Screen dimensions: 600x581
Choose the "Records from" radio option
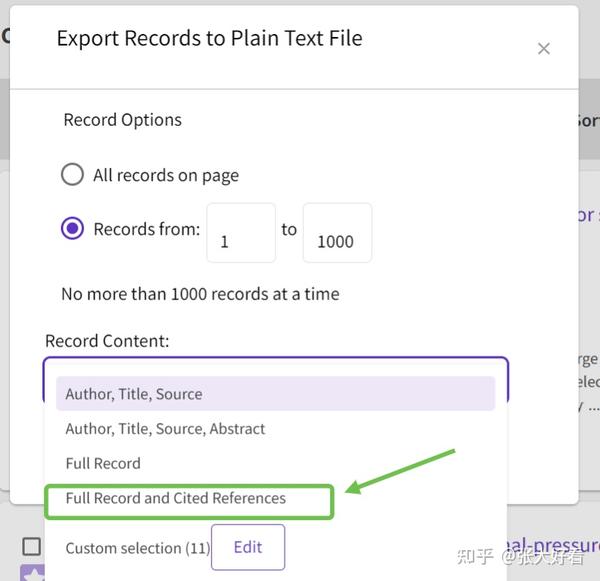[72, 229]
